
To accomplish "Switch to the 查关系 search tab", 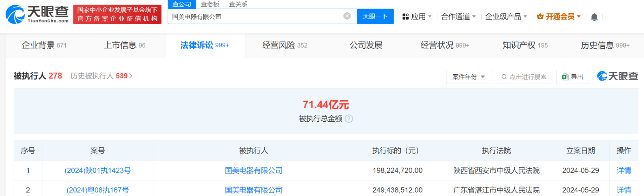I will point(238,4).
